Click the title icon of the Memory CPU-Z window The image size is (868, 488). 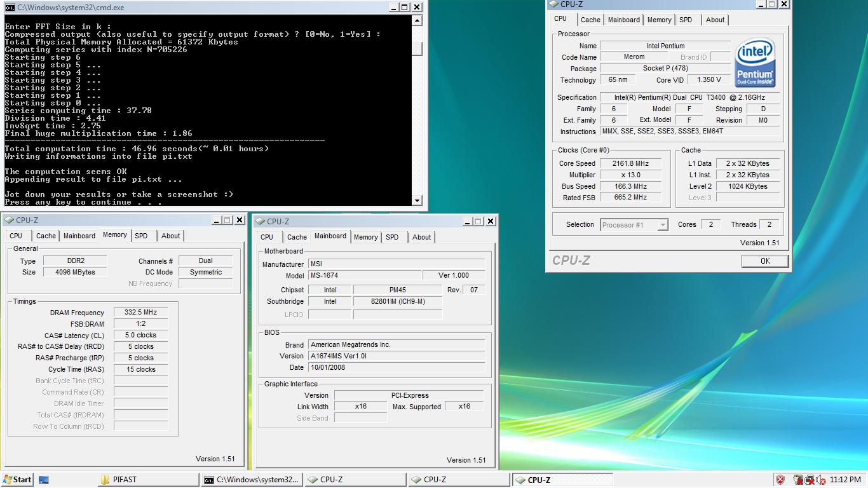pos(8,220)
